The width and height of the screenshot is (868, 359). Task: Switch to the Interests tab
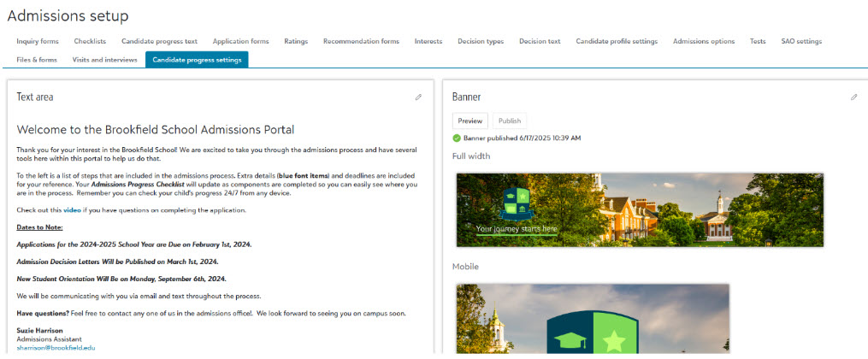coord(428,42)
